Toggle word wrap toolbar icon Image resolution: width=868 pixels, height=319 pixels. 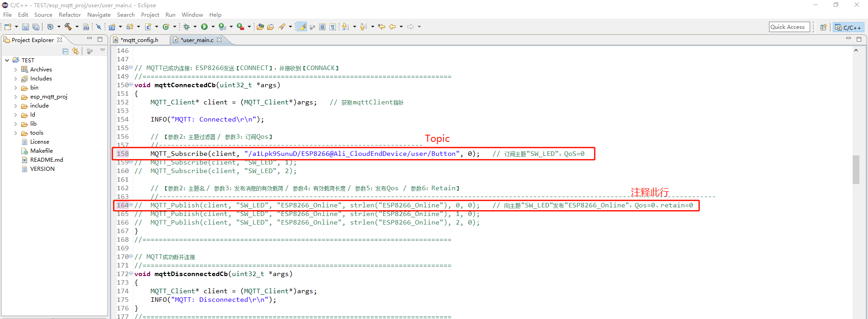312,27
